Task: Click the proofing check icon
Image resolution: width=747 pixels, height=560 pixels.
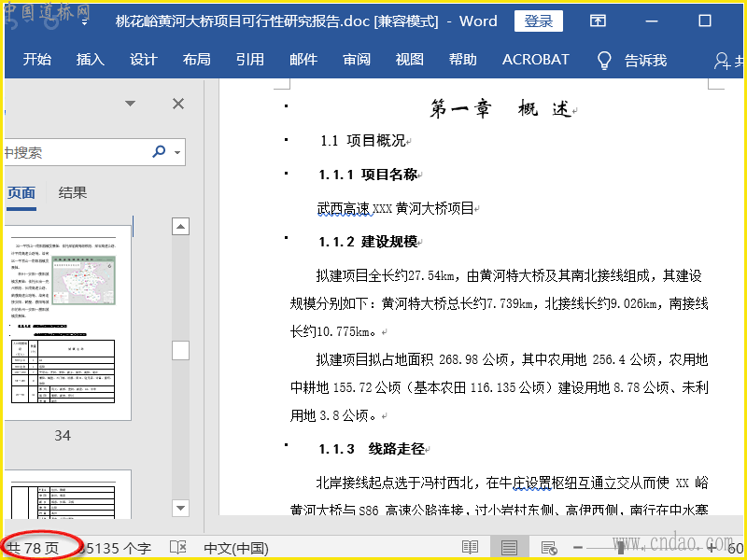Action: 178,548
